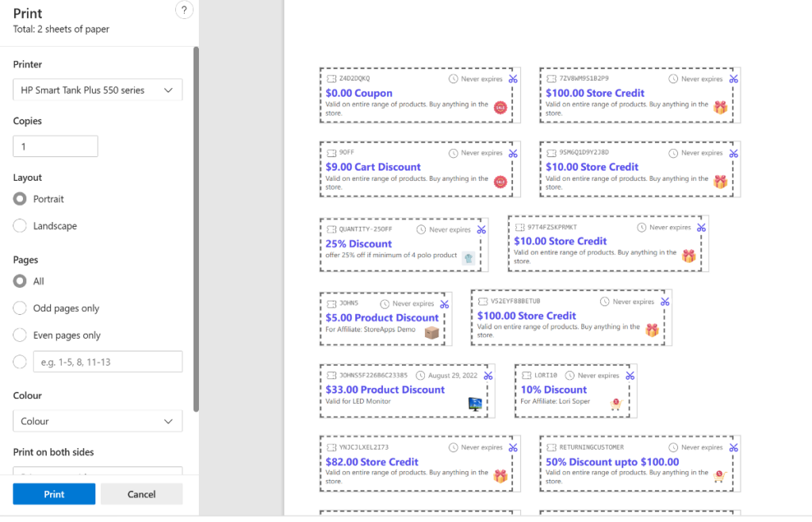
Task: Click the gift icon on the 9SM6Q1D9Y2J8D Store Credit
Action: [718, 179]
